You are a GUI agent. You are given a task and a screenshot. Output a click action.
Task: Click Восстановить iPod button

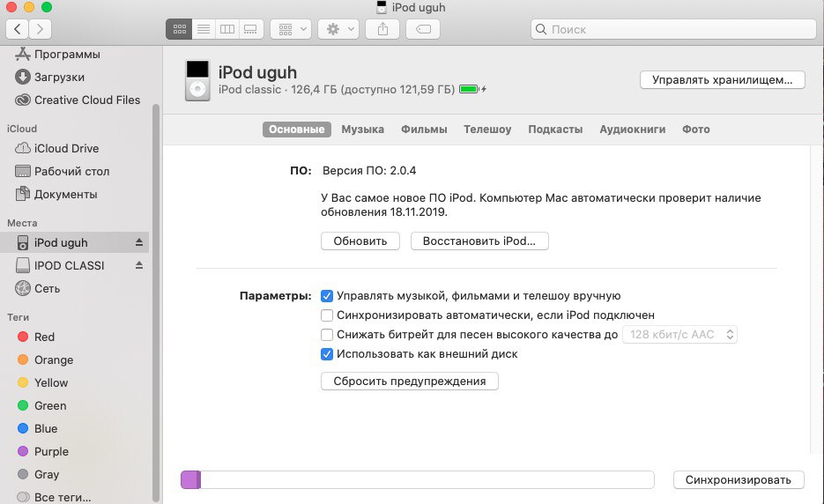[479, 241]
